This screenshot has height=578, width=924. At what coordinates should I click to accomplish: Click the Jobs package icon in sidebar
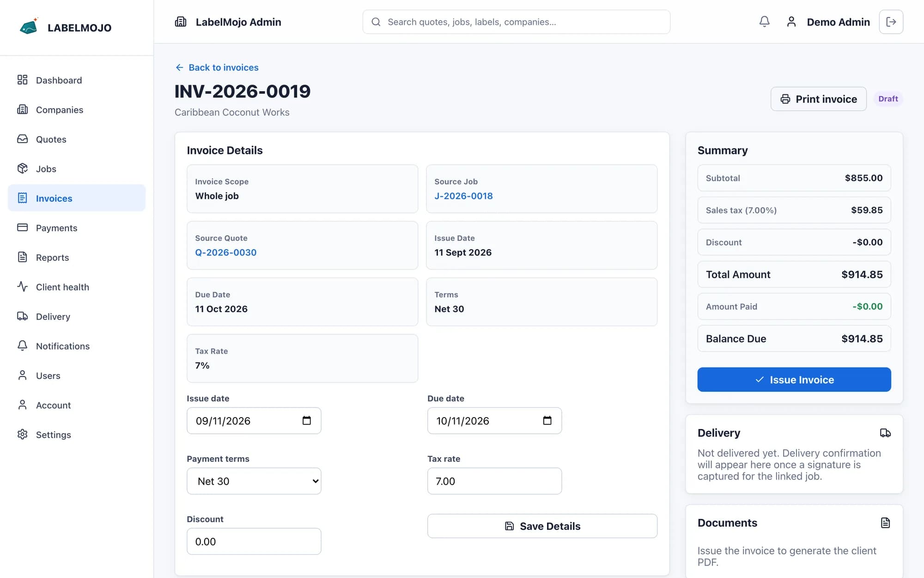[22, 169]
